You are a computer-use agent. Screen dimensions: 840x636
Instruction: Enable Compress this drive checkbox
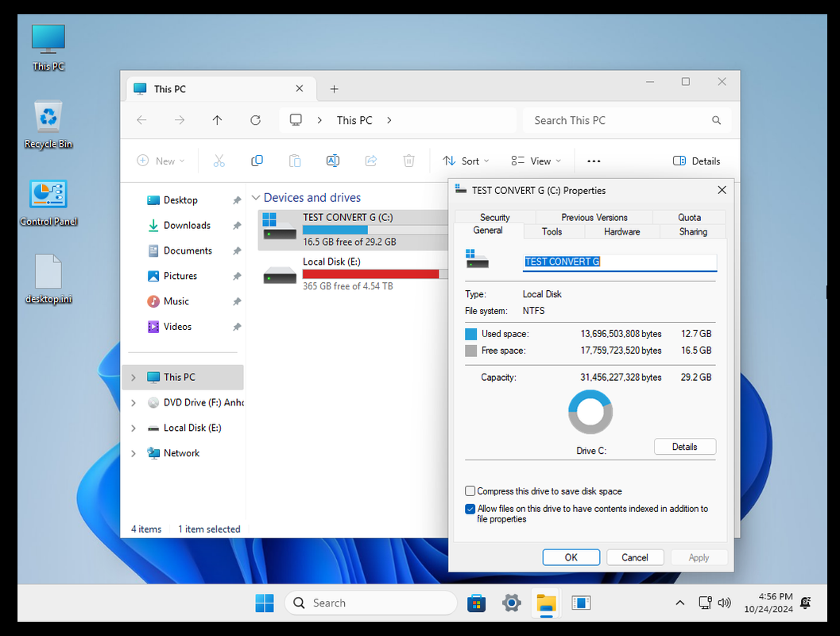pyautogui.click(x=470, y=491)
